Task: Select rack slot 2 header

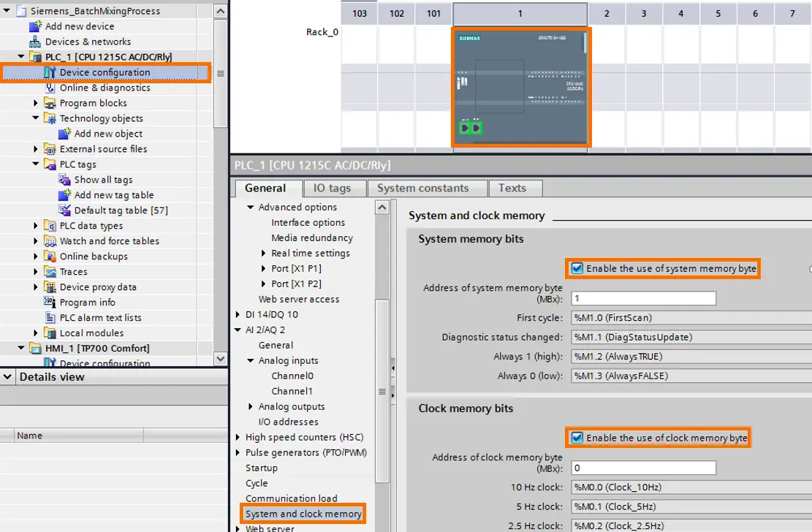Action: click(607, 13)
